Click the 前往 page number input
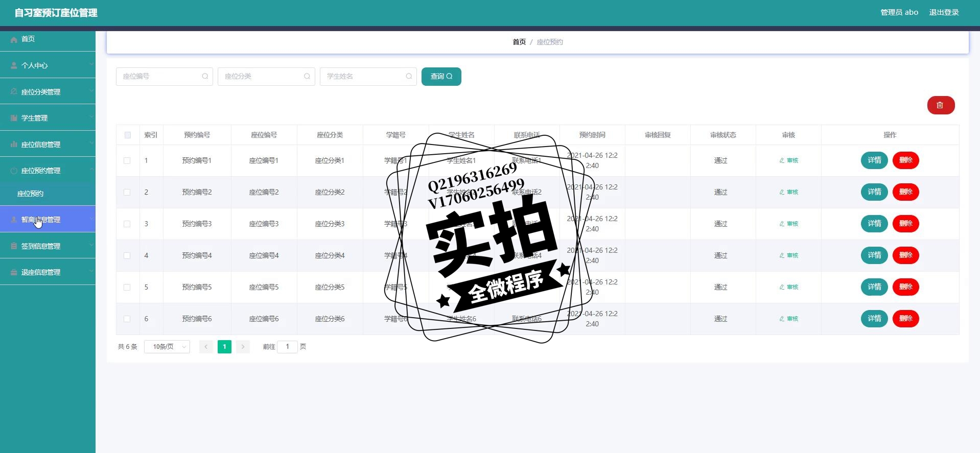This screenshot has height=453, width=980. click(x=287, y=347)
